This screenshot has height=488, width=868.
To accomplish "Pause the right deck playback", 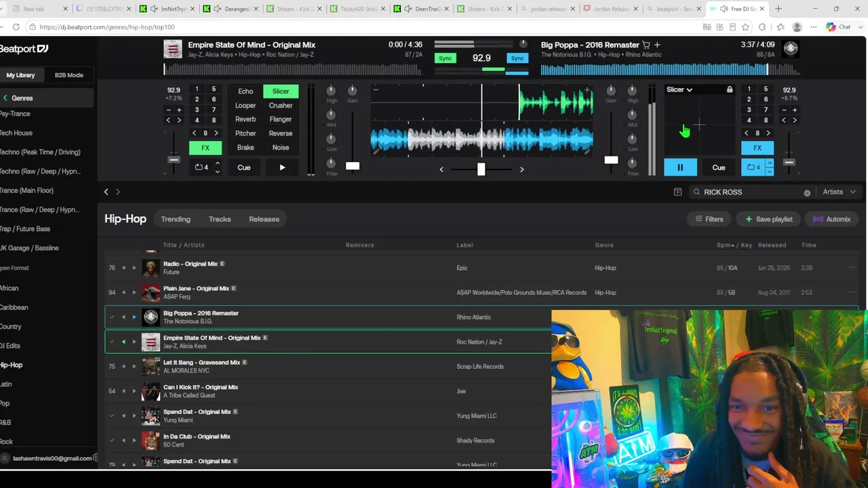I will [x=680, y=167].
